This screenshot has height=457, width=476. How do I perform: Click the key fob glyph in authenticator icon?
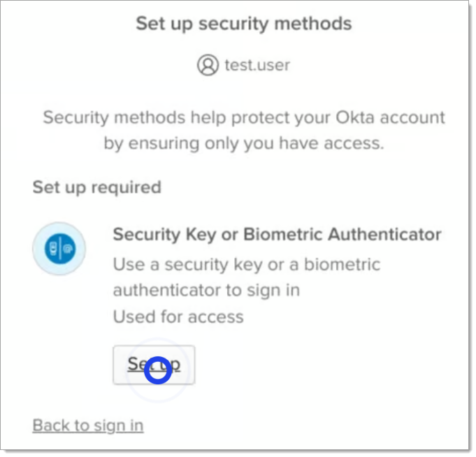pyautogui.click(x=54, y=249)
